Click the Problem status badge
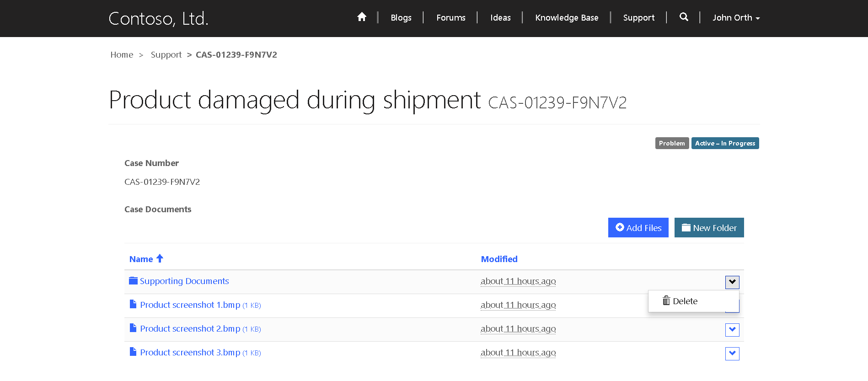The width and height of the screenshot is (868, 381). (x=672, y=143)
